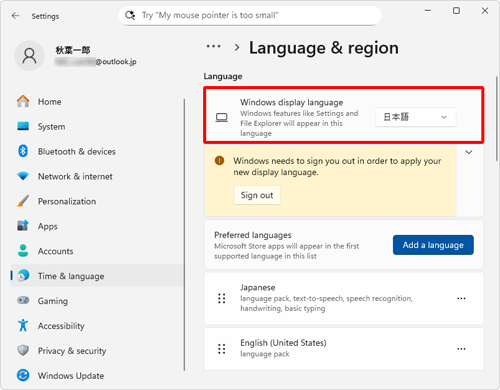This screenshot has width=500, height=390.
Task: Click the settings search box
Action: coord(250,15)
